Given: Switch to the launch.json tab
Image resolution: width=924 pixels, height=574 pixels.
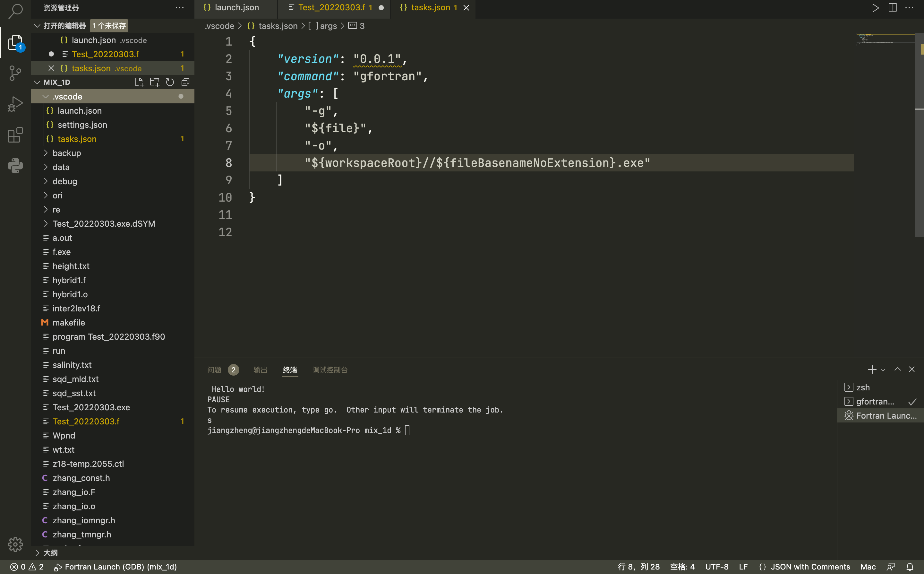Looking at the screenshot, I should (235, 8).
